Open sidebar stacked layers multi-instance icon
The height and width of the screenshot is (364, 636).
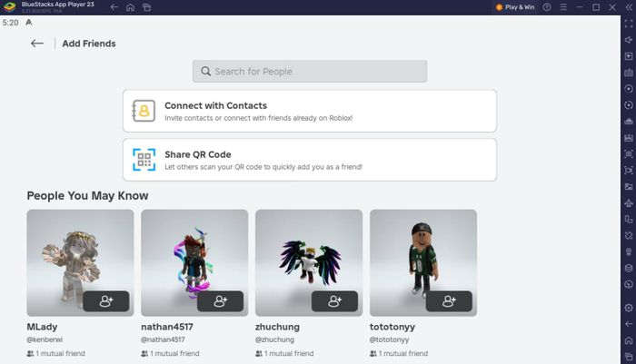pyautogui.click(x=629, y=269)
